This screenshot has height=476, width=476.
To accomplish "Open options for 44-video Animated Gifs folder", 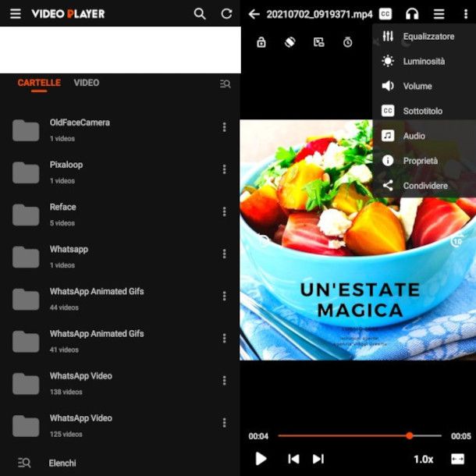I will click(224, 296).
